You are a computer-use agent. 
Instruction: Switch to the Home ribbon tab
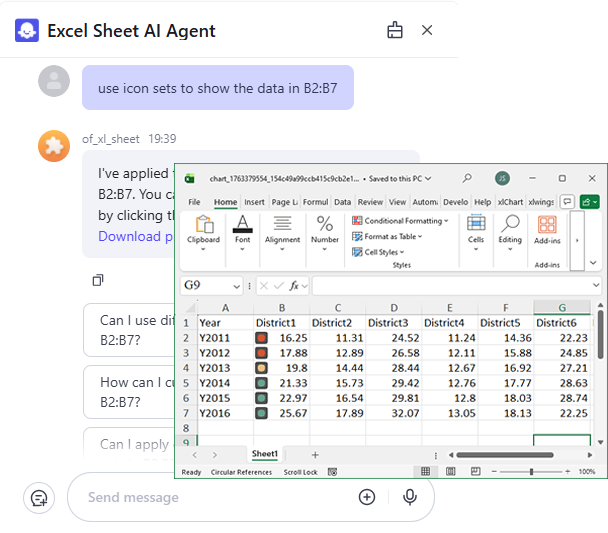point(225,202)
